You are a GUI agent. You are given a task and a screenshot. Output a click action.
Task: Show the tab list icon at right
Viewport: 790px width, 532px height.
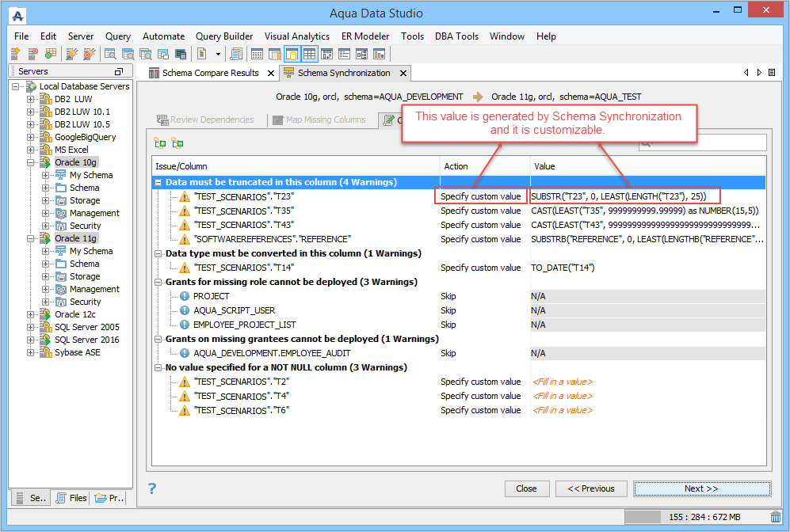point(772,73)
